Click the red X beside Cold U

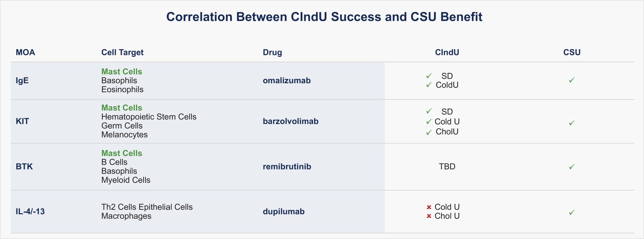click(x=429, y=207)
